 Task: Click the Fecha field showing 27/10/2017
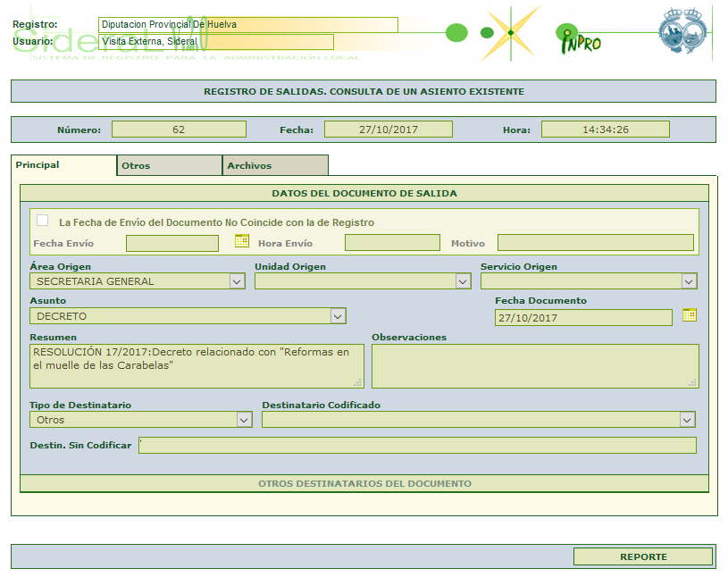pos(389,130)
